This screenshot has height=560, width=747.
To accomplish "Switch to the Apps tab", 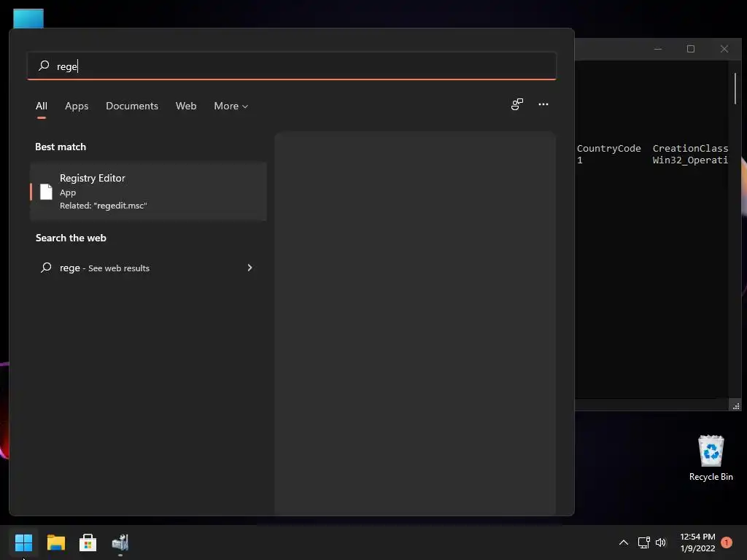I will click(77, 106).
